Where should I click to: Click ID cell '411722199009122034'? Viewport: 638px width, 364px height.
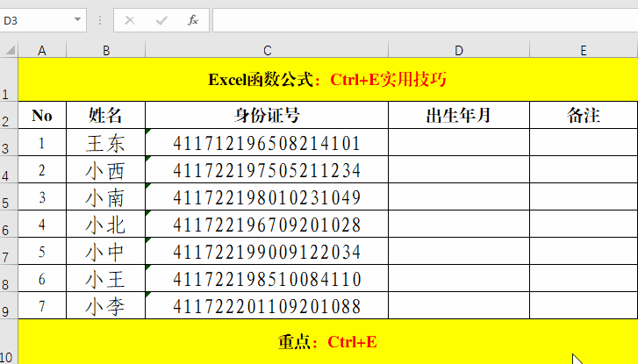(267, 252)
